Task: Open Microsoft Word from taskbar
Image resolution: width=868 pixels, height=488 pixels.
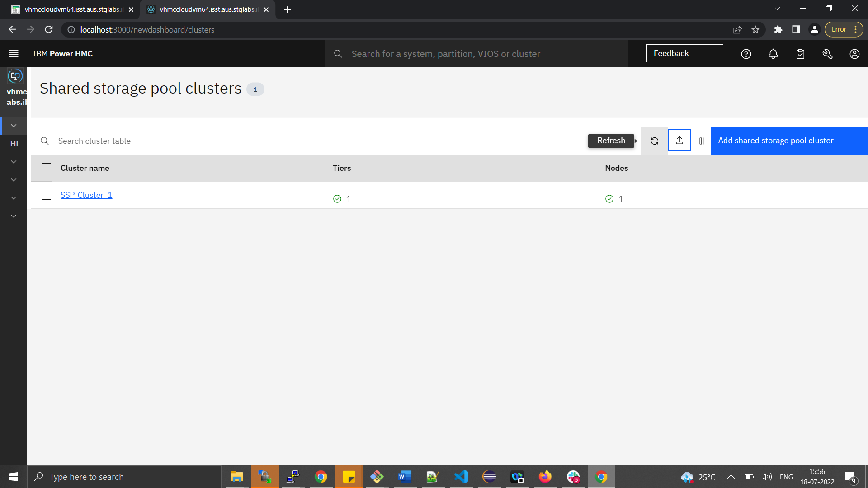Action: coord(405,477)
